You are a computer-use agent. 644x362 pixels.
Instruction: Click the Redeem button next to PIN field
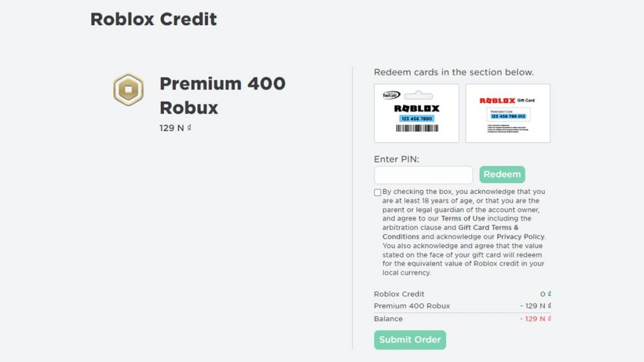pos(502,174)
